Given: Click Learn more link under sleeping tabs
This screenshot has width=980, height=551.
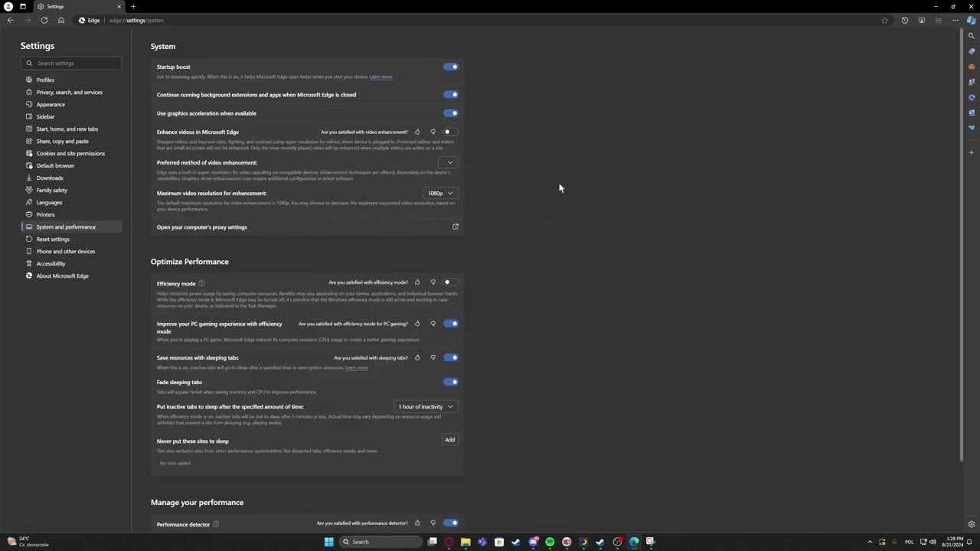Looking at the screenshot, I should click(356, 368).
